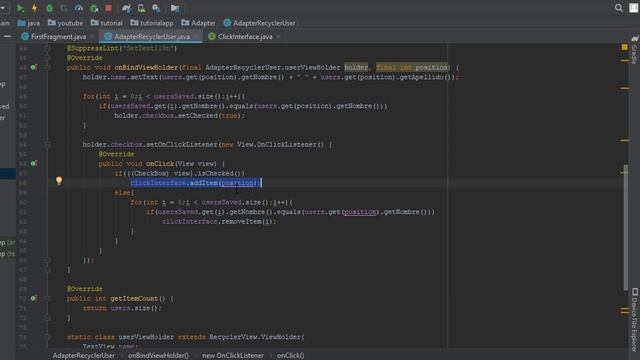Collapse the getItemCount method fold marker
The image size is (640, 360).
pos(47,298)
